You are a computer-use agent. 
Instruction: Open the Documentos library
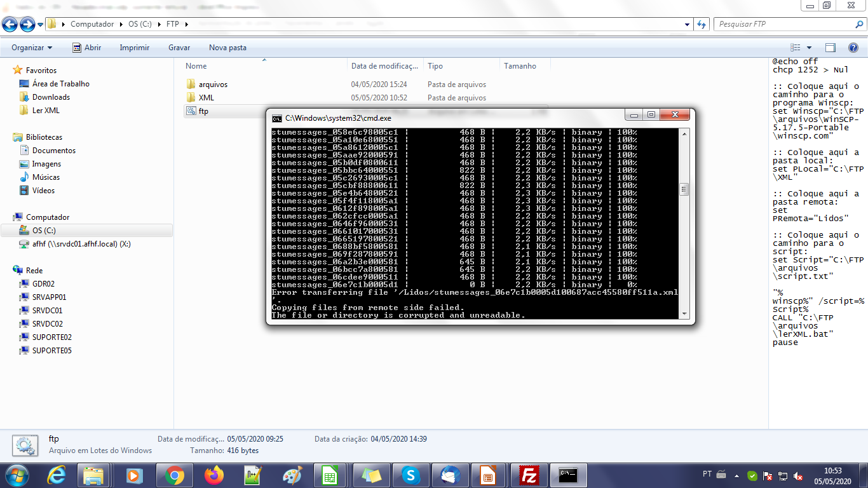coord(53,151)
